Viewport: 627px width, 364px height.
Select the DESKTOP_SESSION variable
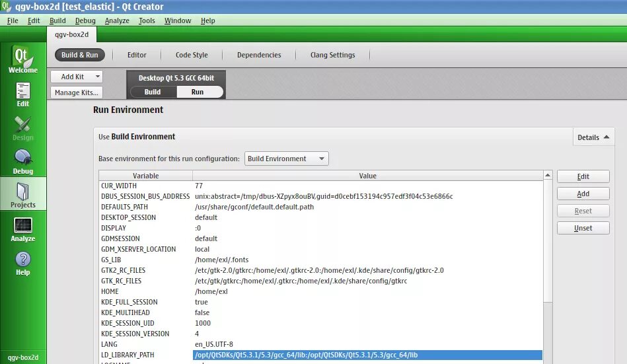pos(128,217)
